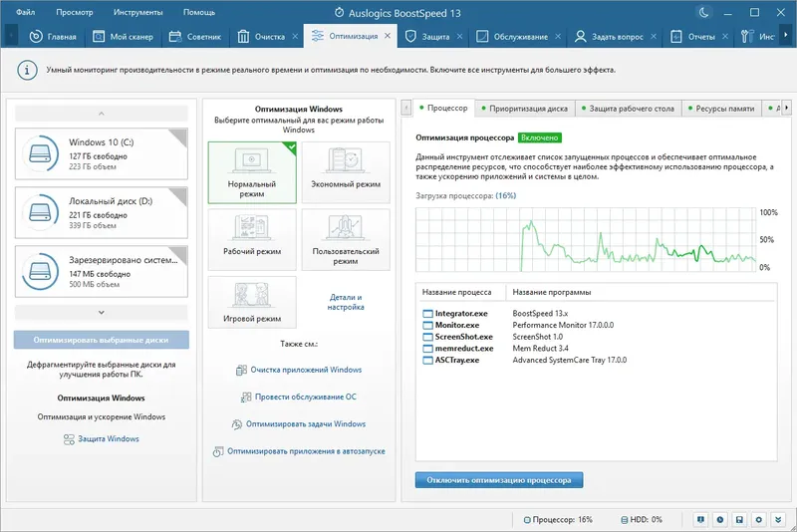Close the Оптимизация tab
Viewport: 797px width, 532px height.
(388, 36)
